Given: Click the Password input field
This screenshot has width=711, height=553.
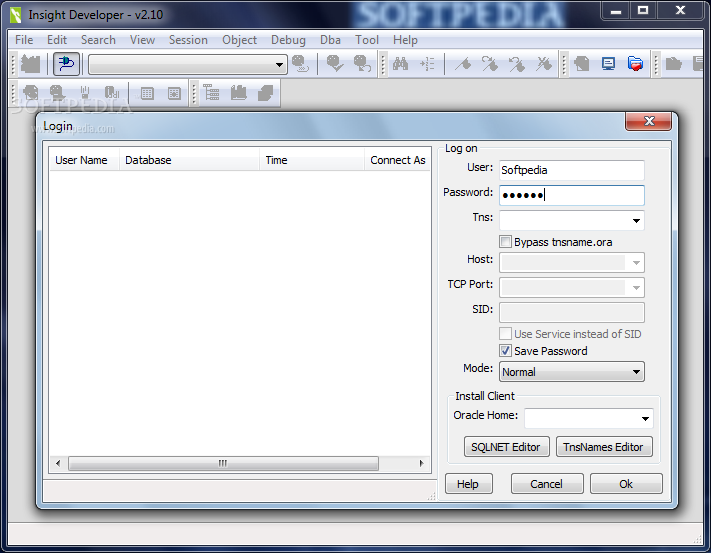Looking at the screenshot, I should [x=571, y=195].
